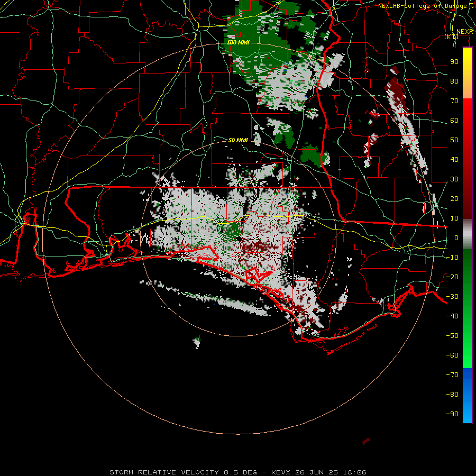
Task: Select the positive 70 knot scale label
Action: point(454,101)
